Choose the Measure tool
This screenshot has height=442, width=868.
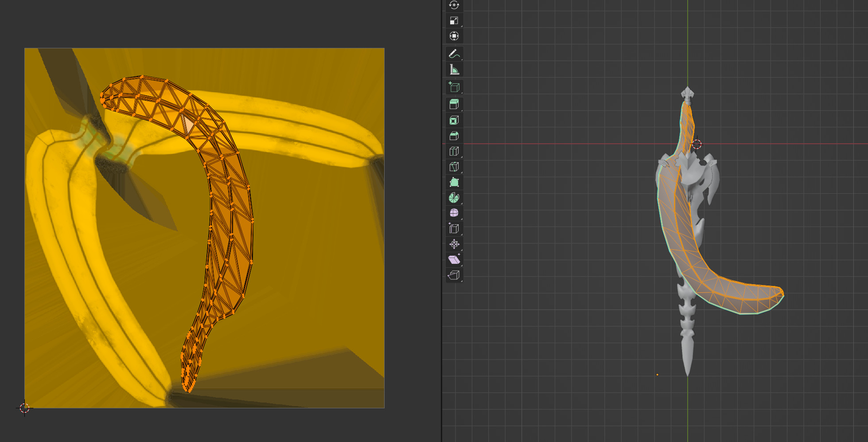(x=454, y=70)
